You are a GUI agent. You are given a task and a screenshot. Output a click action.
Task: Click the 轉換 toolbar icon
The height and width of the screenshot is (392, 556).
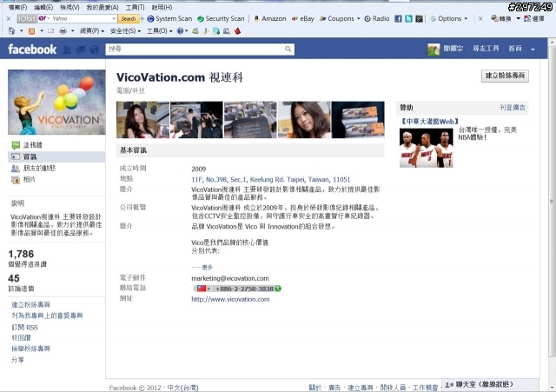pyautogui.click(x=501, y=18)
